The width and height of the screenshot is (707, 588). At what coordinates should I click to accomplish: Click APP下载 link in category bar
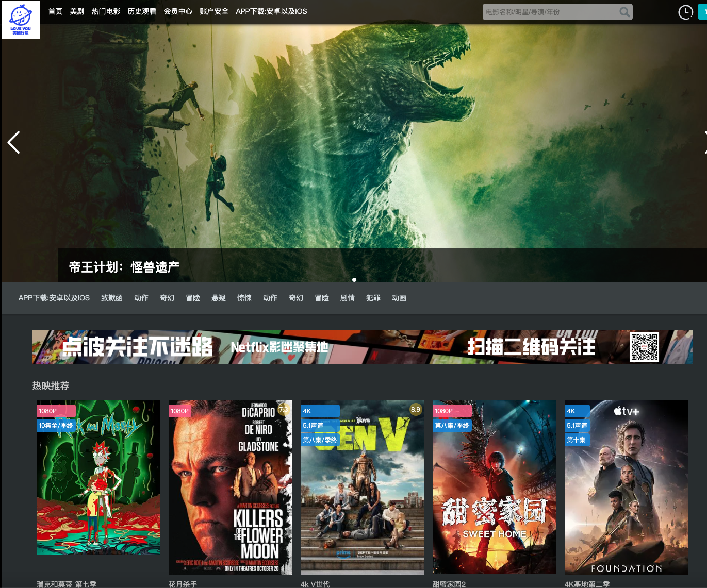pos(54,298)
